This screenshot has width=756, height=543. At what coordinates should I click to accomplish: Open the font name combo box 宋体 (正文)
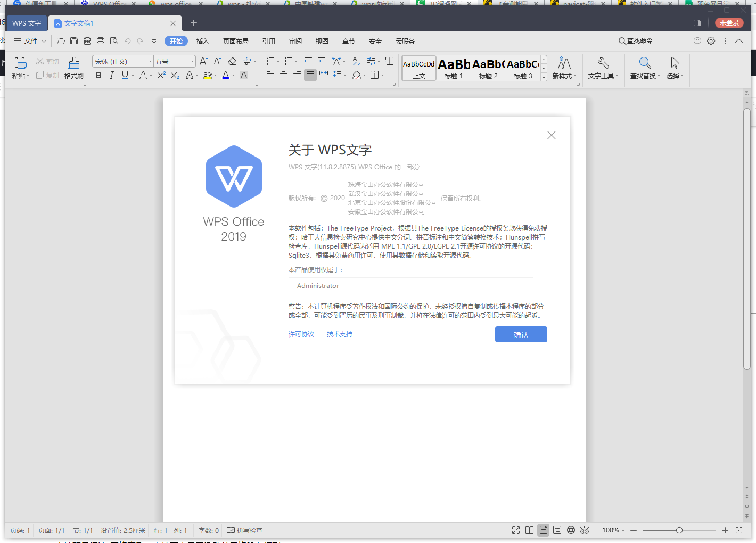(x=123, y=62)
